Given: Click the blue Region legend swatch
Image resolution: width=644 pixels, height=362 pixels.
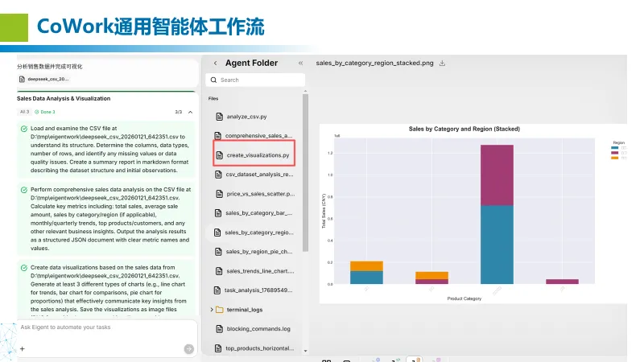Looking at the screenshot, I should click(614, 148).
